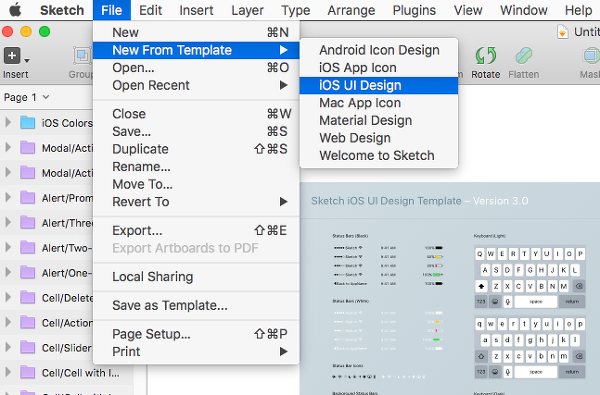Expand the Cell/Delete layer group

(x=8, y=297)
